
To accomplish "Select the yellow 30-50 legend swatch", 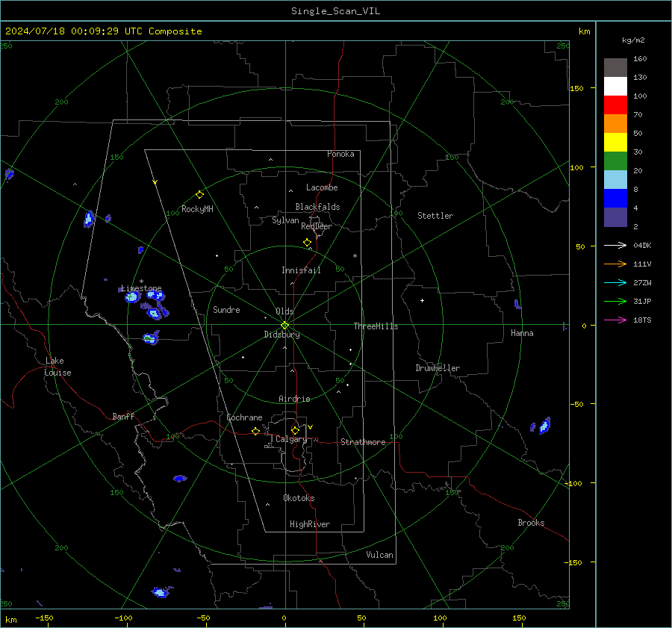I will [615, 143].
